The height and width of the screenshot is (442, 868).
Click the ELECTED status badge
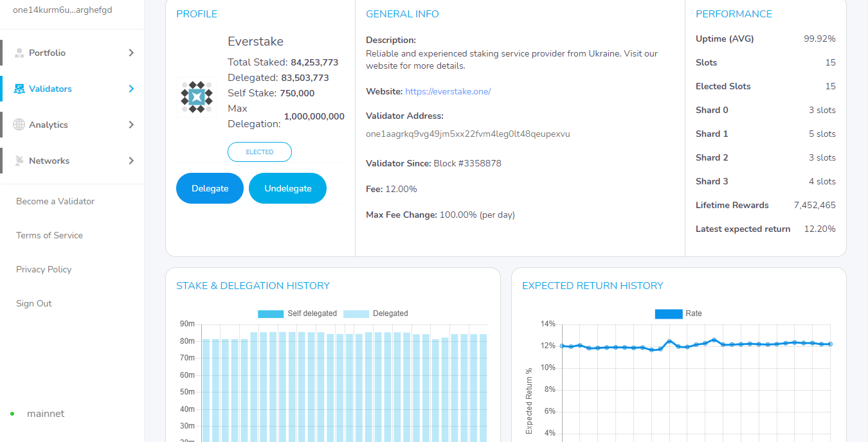point(260,152)
